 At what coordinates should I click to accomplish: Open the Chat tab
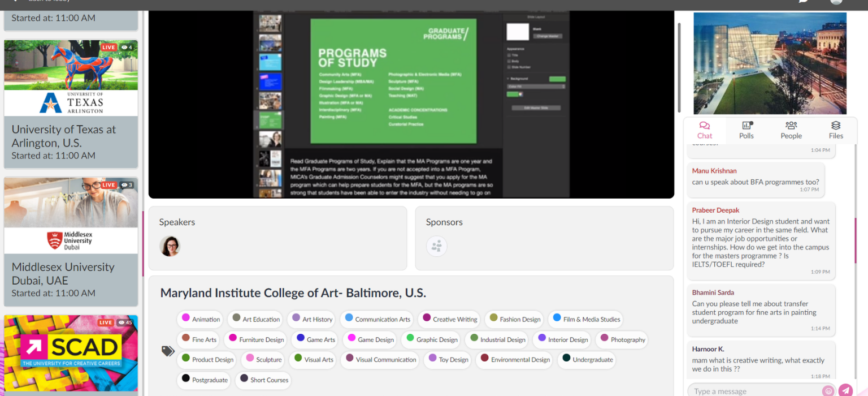coord(704,130)
